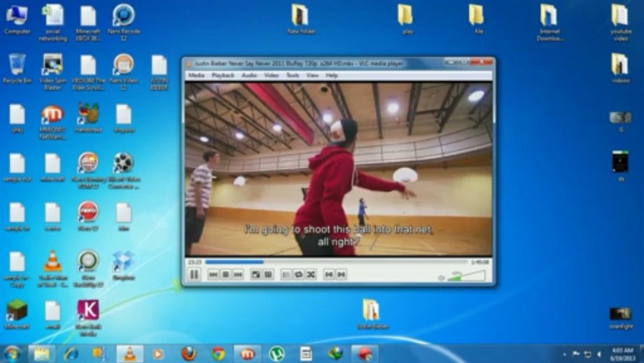The width and height of the screenshot is (644, 363).
Task: Open Internet Explorer from taskbar
Action: point(70,354)
